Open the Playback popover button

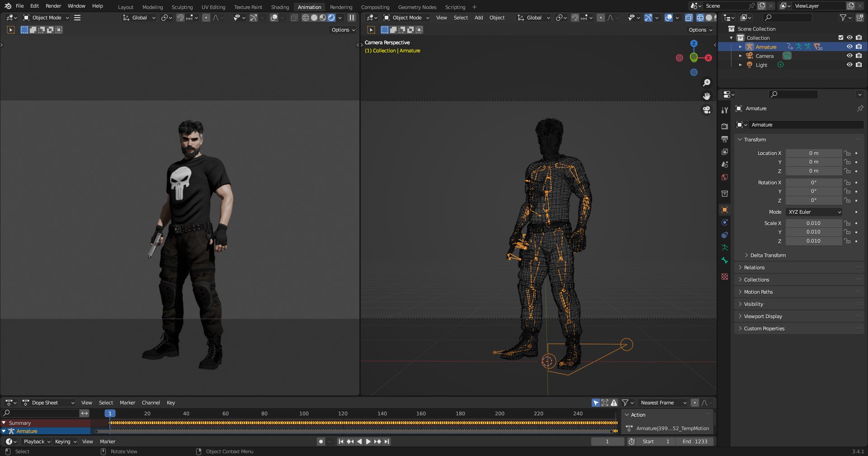click(37, 442)
